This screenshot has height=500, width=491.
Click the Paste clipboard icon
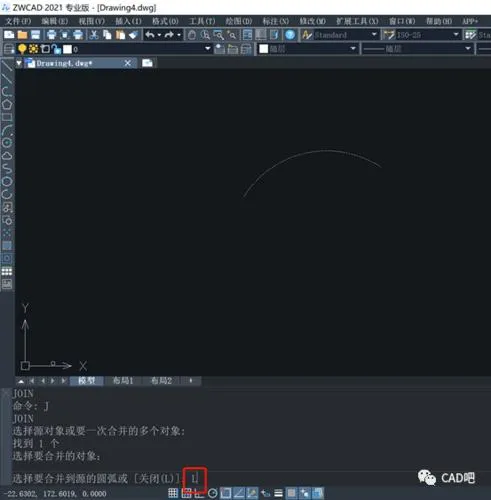pyautogui.click(x=120, y=35)
